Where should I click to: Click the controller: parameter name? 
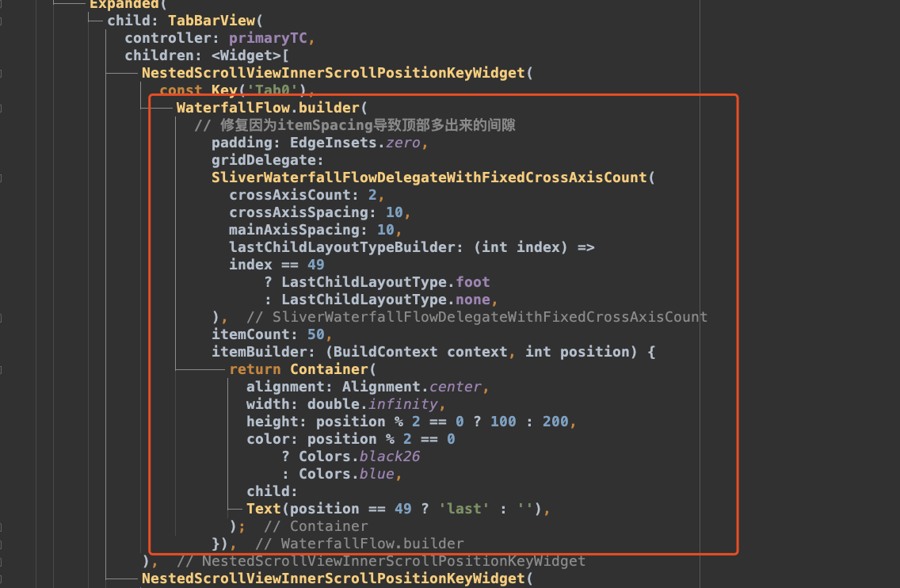pyautogui.click(x=172, y=38)
